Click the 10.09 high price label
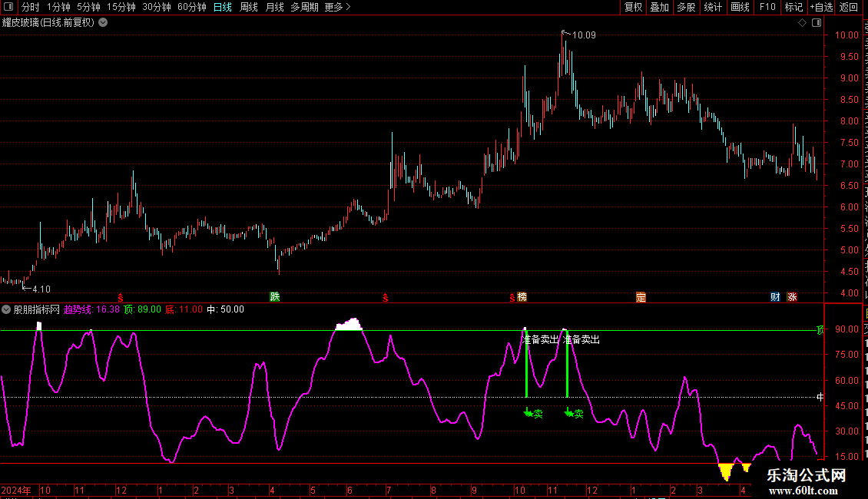868x499 pixels. 584,35
